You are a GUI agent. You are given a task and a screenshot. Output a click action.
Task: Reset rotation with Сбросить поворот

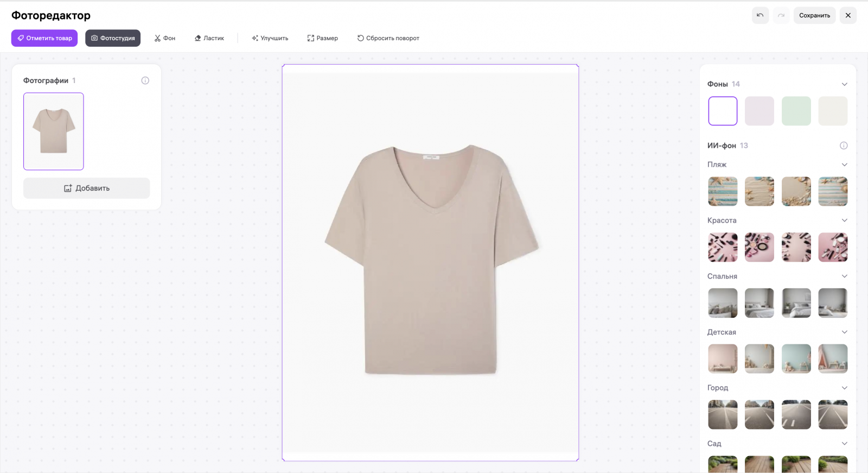[x=388, y=38]
